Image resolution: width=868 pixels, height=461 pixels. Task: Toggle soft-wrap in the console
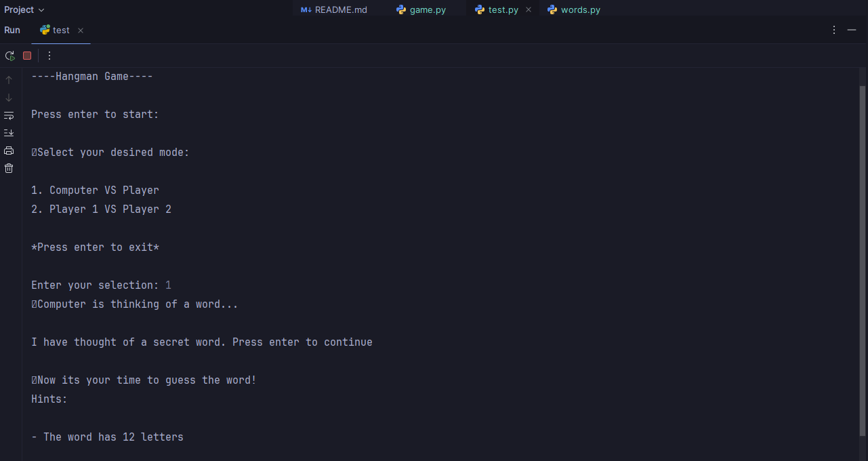coord(9,115)
